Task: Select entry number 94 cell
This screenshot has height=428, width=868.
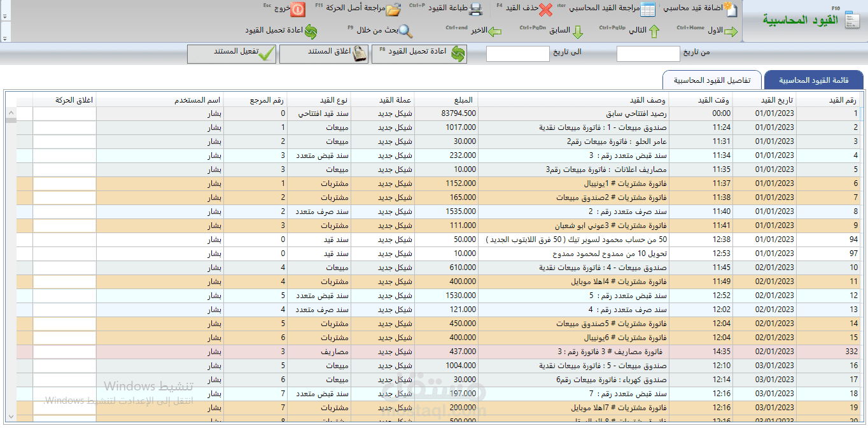Action: pyautogui.click(x=828, y=239)
